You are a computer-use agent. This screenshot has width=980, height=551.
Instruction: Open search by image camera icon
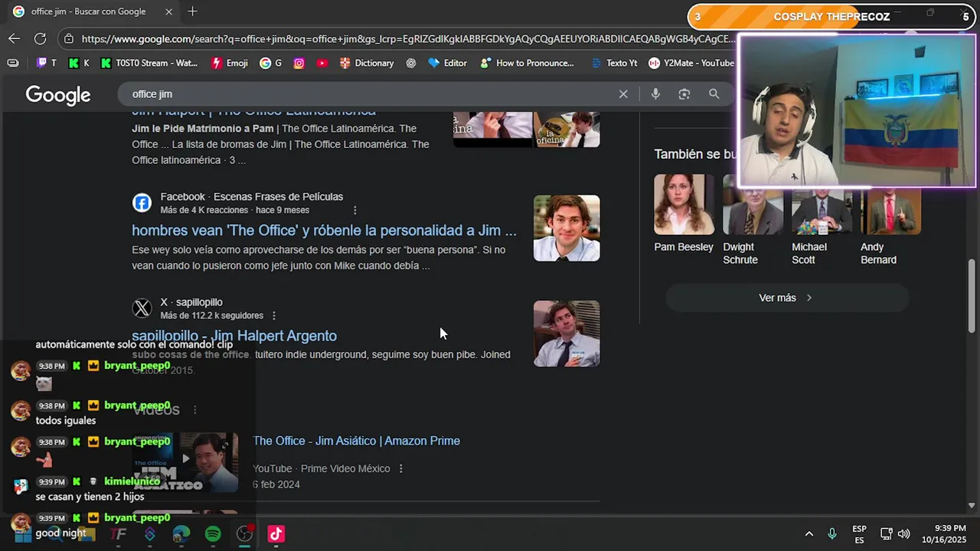684,94
